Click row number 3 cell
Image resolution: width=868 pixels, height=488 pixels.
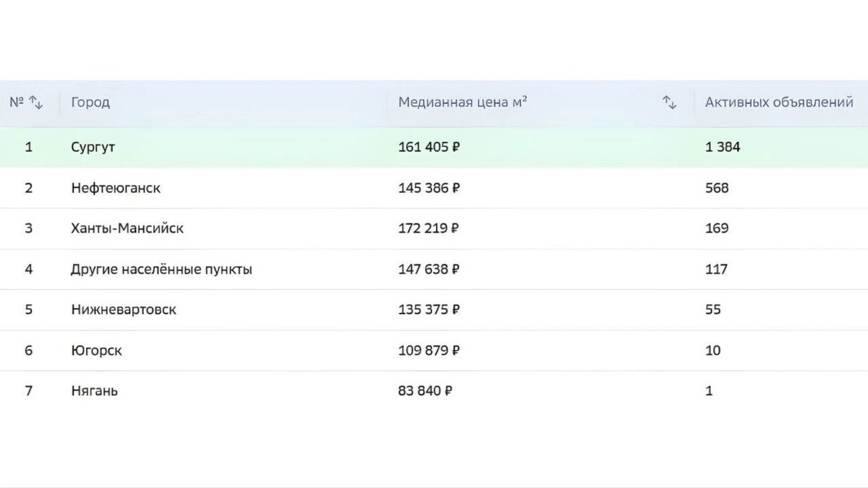coord(29,228)
